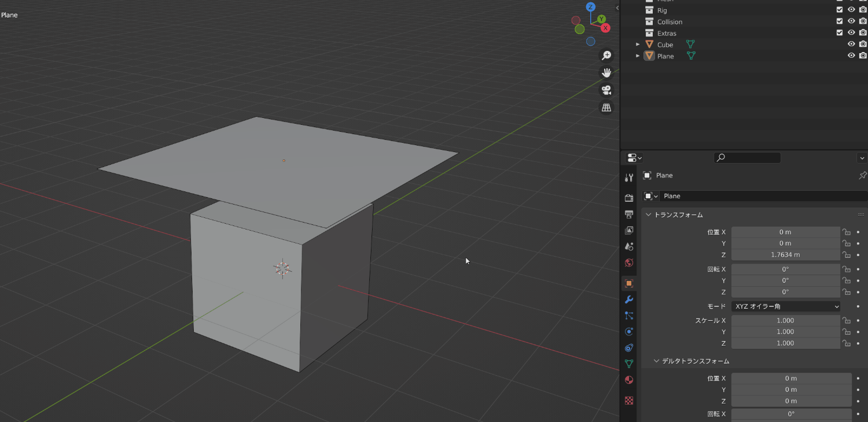Open the Object Constraints properties tab
Viewport: 868px width, 422px height.
tap(629, 348)
